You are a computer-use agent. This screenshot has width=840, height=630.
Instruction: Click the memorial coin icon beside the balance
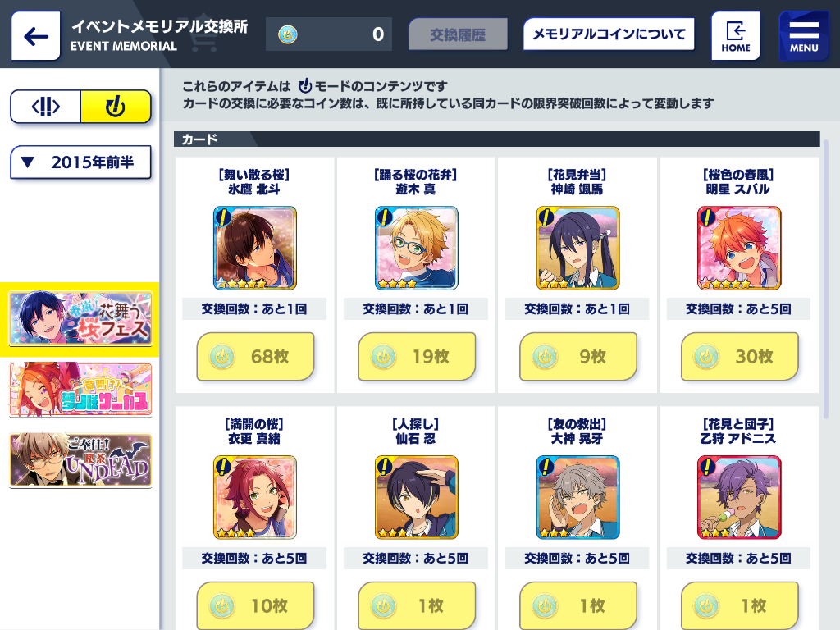pyautogui.click(x=288, y=34)
